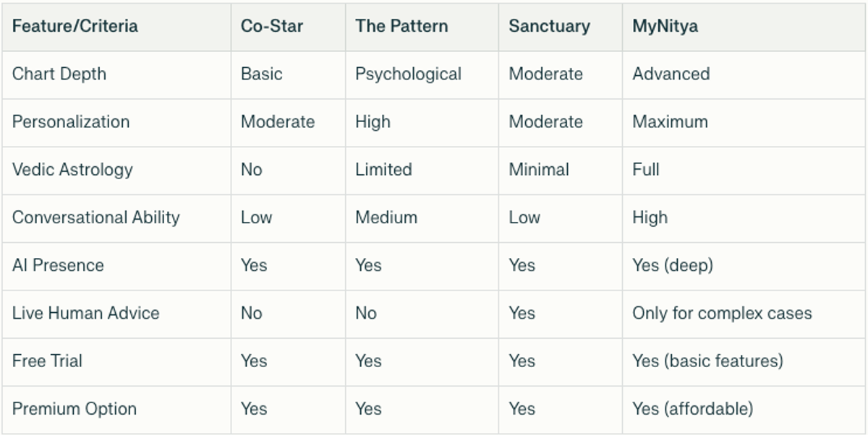Select the Sanctuary column header
This screenshot has width=868, height=435.
[x=549, y=27]
